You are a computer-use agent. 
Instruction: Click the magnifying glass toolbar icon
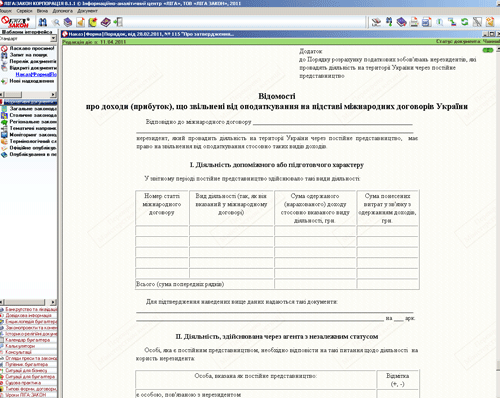[57, 22]
